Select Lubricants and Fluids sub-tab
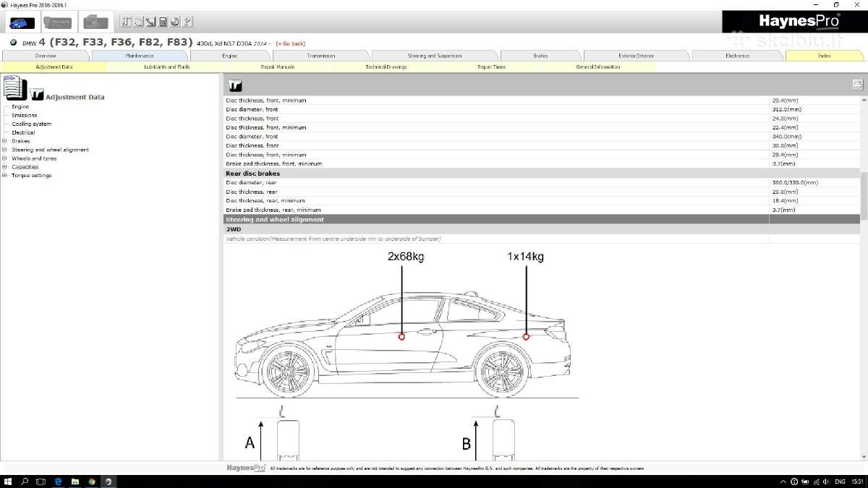 point(167,67)
